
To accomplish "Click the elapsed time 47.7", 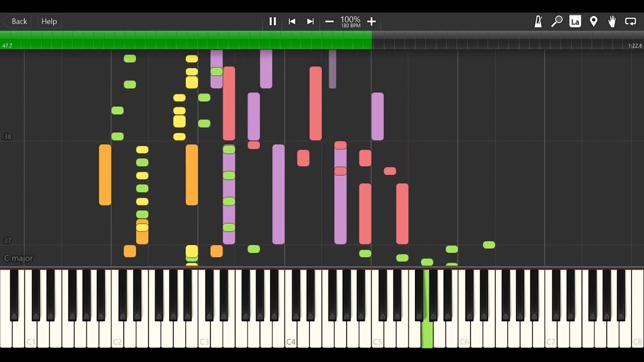I will coord(7,46).
